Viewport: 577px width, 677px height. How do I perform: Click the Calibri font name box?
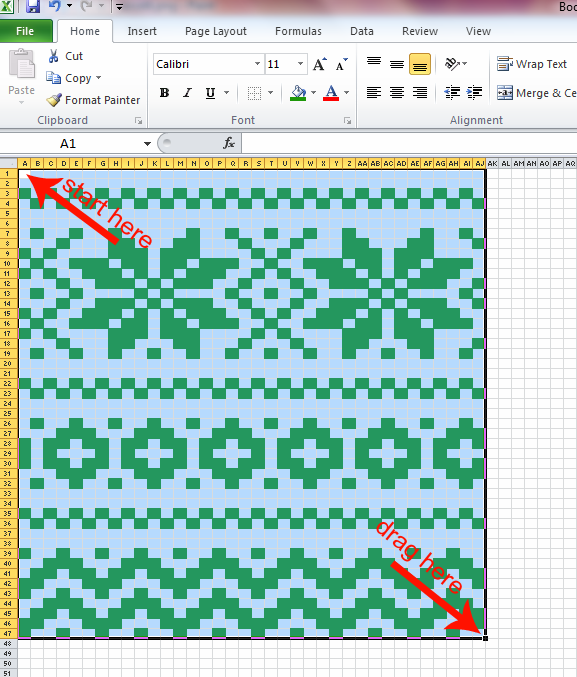[203, 64]
